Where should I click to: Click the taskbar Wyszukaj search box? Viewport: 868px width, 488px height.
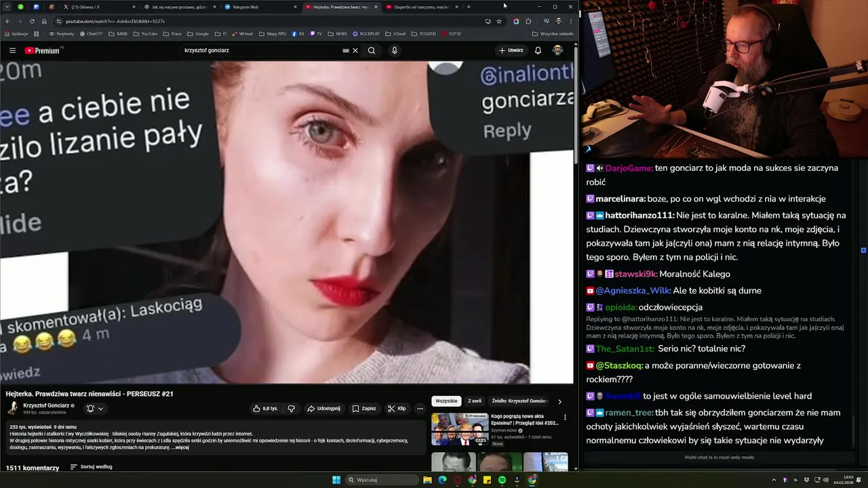[382, 480]
